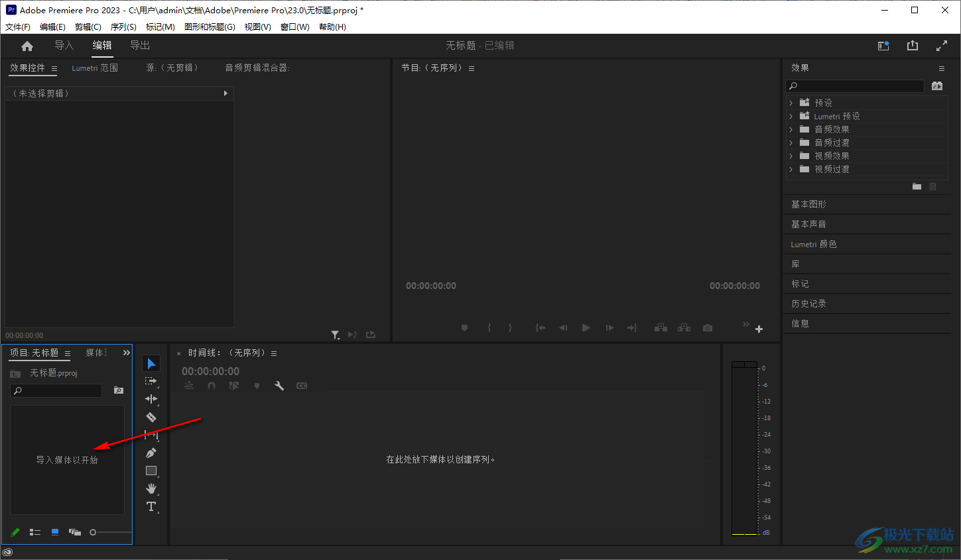The image size is (961, 560).
Task: Expand the 视频过渡 folder
Action: (x=791, y=169)
